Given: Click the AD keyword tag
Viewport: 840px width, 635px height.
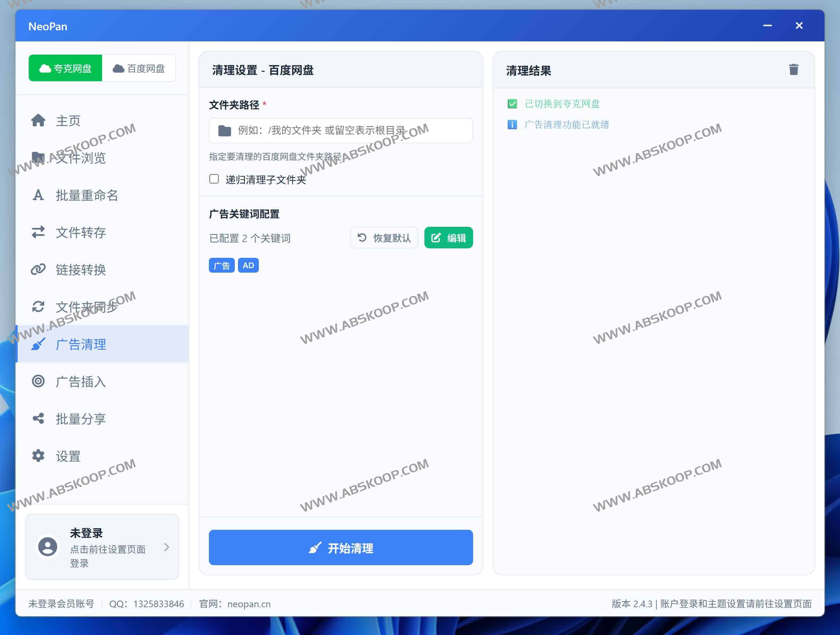Looking at the screenshot, I should (x=248, y=265).
